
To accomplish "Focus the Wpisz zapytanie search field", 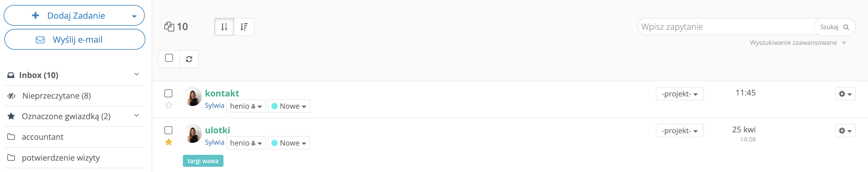I will click(724, 27).
